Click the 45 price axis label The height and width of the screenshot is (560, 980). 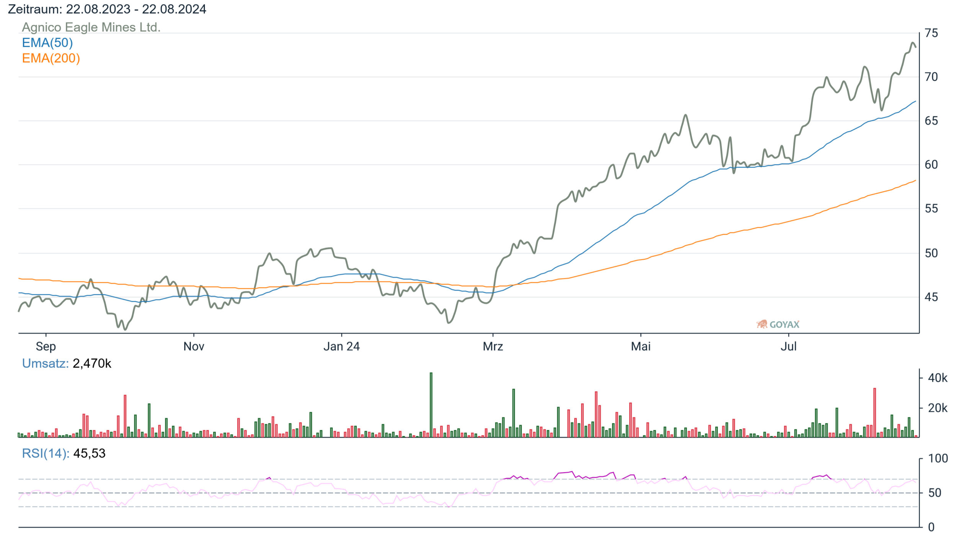(931, 297)
